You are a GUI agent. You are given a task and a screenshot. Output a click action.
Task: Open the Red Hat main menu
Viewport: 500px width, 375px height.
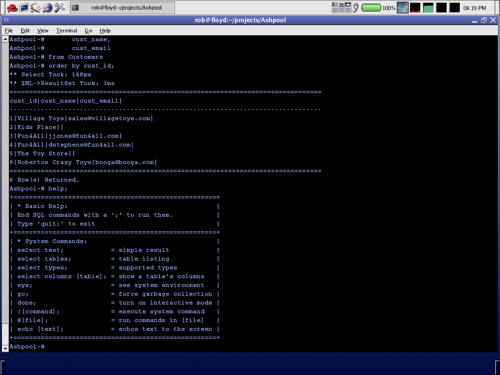click(12, 7)
